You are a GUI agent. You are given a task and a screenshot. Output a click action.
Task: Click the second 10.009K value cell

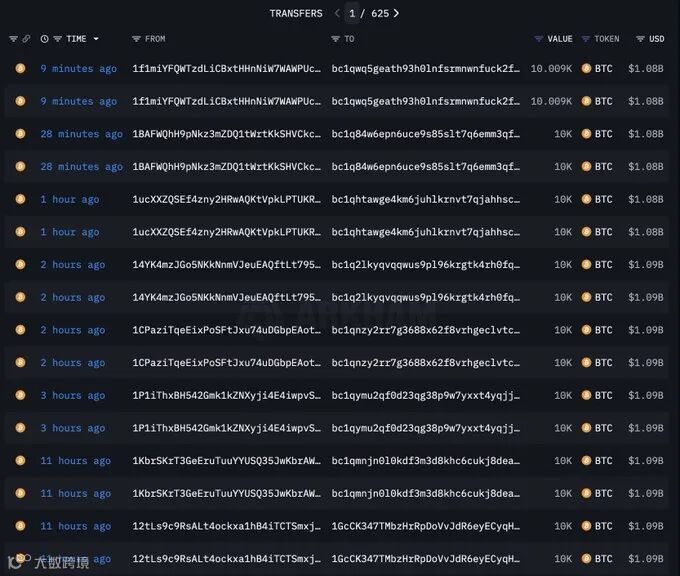click(551, 101)
